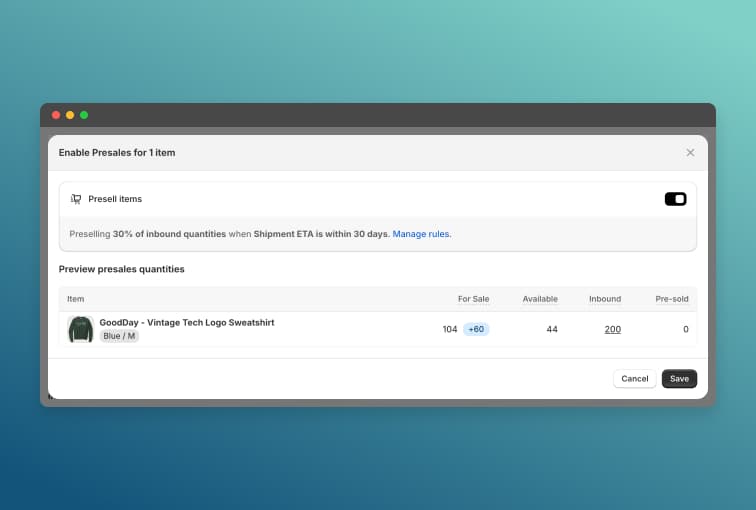
Task: Close the Enable Presales dialog with X
Action: [690, 152]
